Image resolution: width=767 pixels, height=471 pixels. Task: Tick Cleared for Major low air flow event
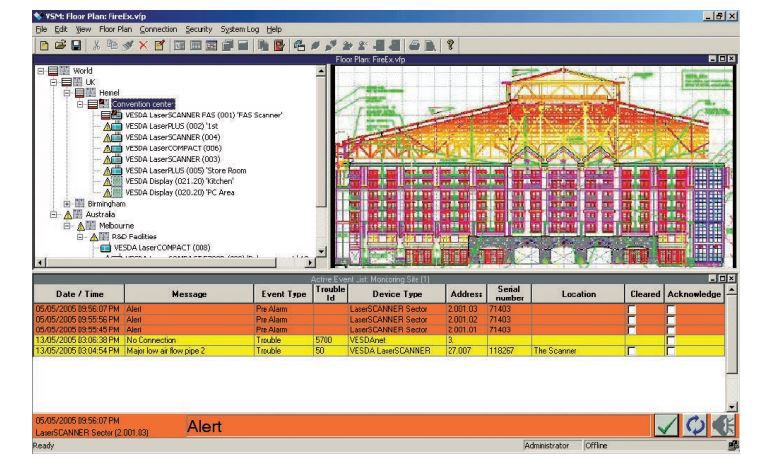coord(632,351)
